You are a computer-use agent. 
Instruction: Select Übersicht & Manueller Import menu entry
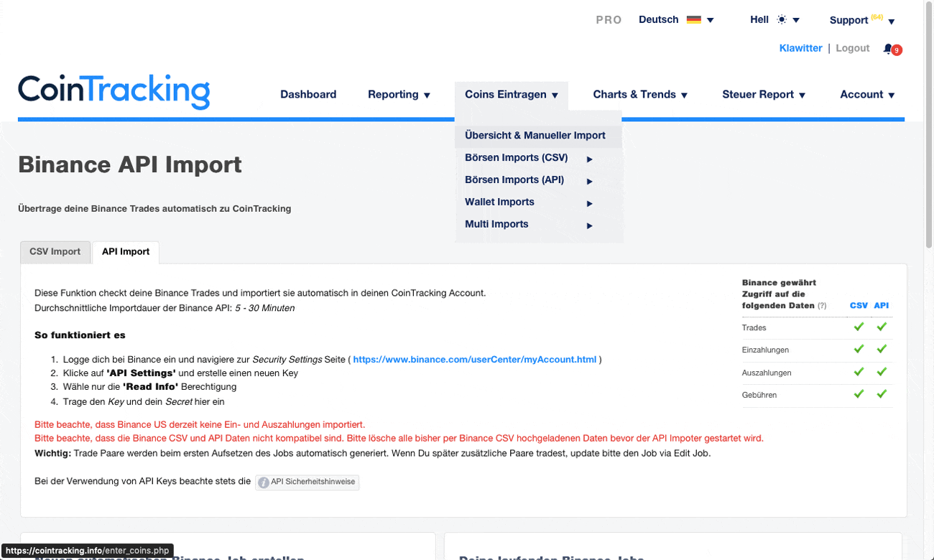coord(535,135)
